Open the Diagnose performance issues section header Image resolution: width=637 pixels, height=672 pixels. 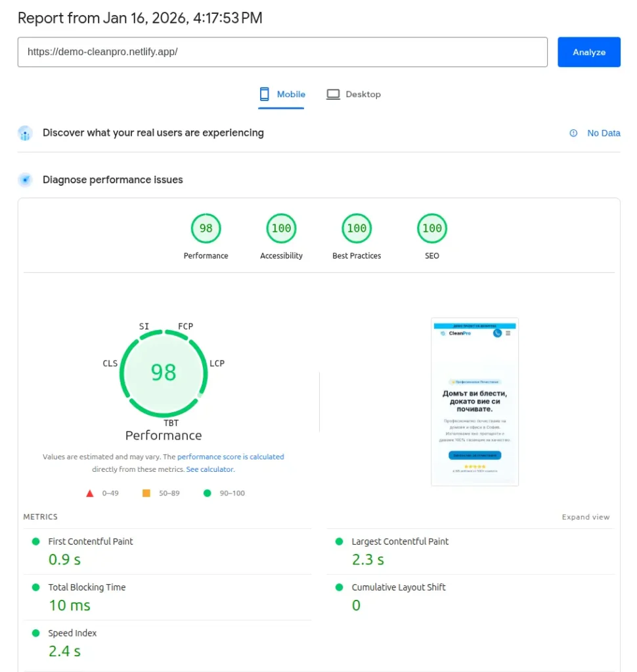coord(112,179)
